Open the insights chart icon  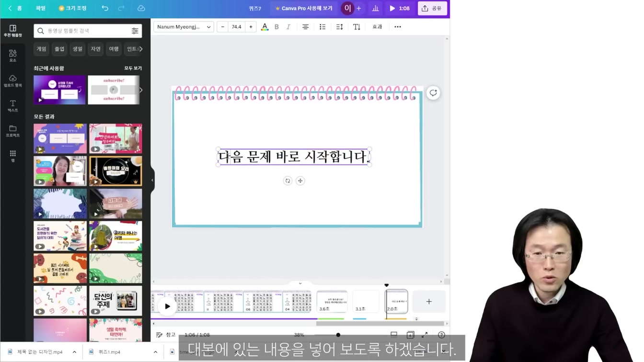[375, 8]
